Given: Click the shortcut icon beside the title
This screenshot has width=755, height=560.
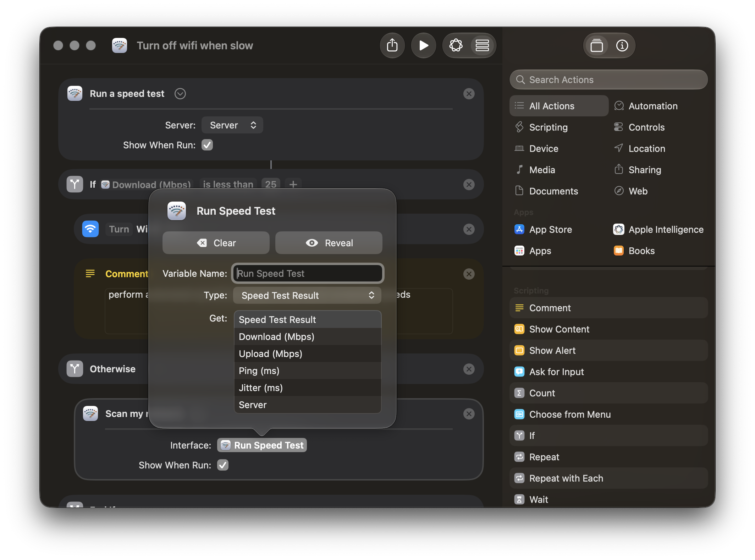Looking at the screenshot, I should point(120,45).
